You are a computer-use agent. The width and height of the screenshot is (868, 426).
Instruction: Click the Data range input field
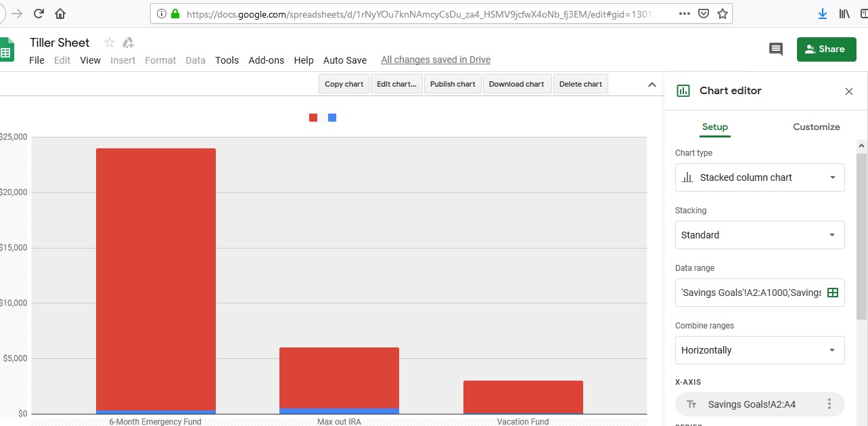(x=760, y=293)
